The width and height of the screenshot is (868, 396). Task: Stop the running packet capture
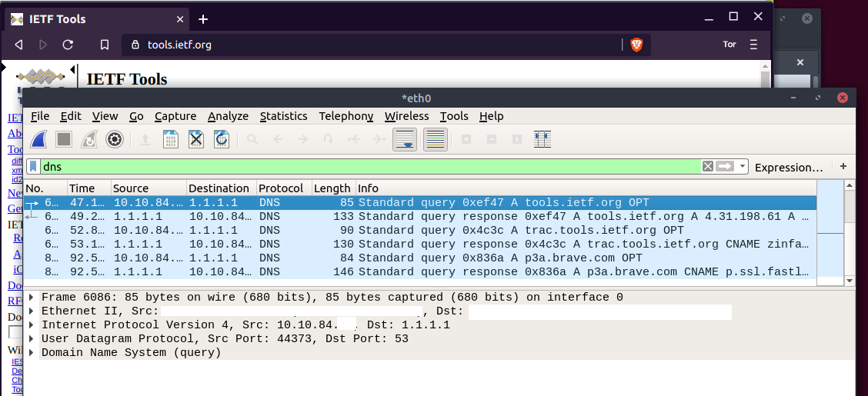click(64, 139)
